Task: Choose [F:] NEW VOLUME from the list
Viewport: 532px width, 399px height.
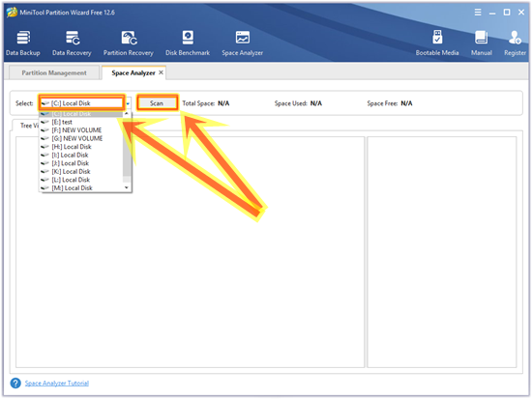Action: coord(81,130)
